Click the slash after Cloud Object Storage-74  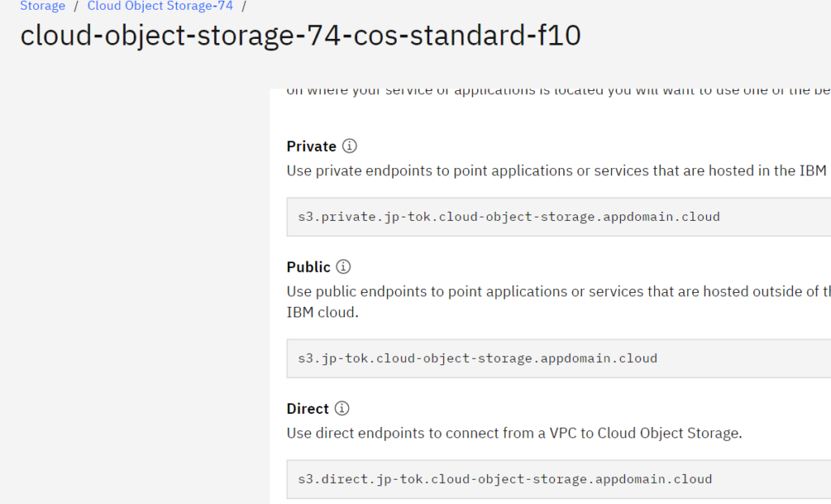(243, 6)
